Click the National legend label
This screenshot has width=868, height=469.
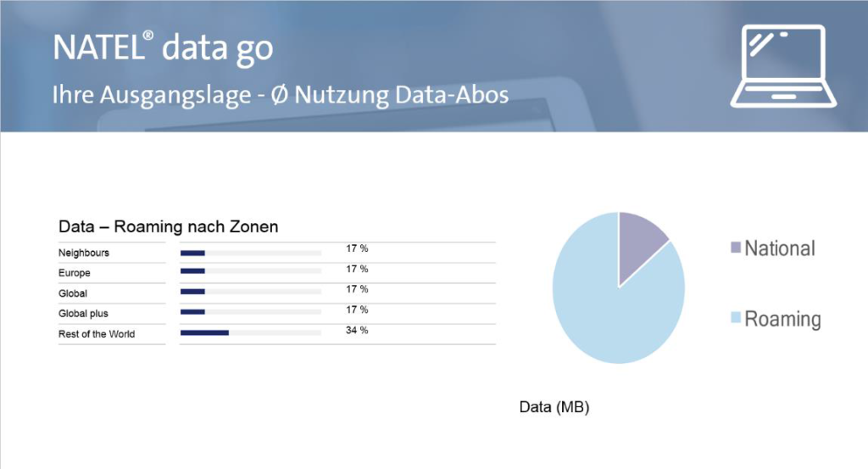tap(780, 248)
